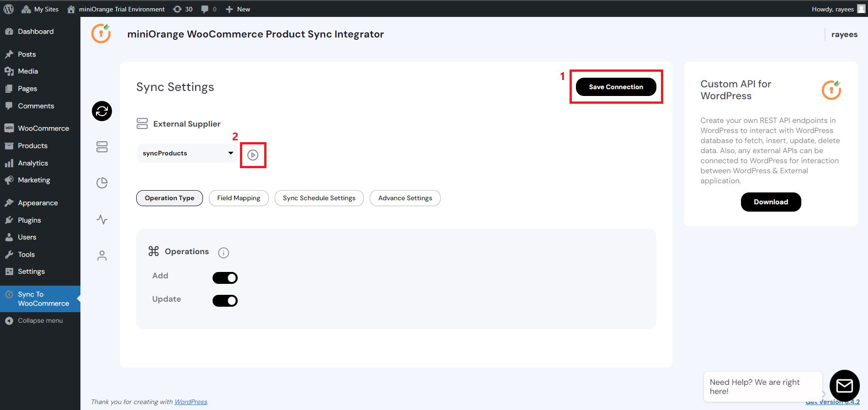Open Appearance menu item
This screenshot has height=410, width=868.
point(40,203)
